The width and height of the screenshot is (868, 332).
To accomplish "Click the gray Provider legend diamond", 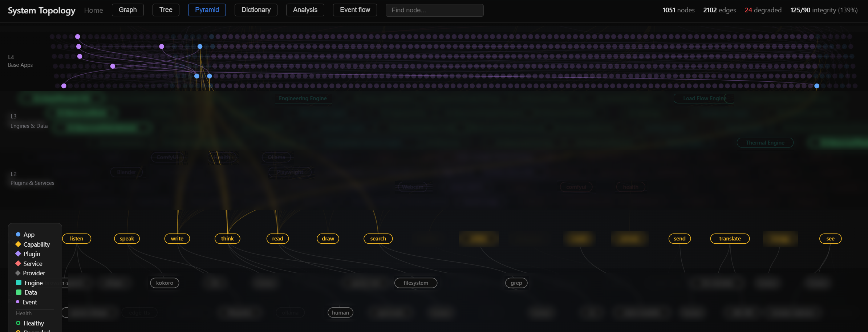I will click(x=18, y=273).
